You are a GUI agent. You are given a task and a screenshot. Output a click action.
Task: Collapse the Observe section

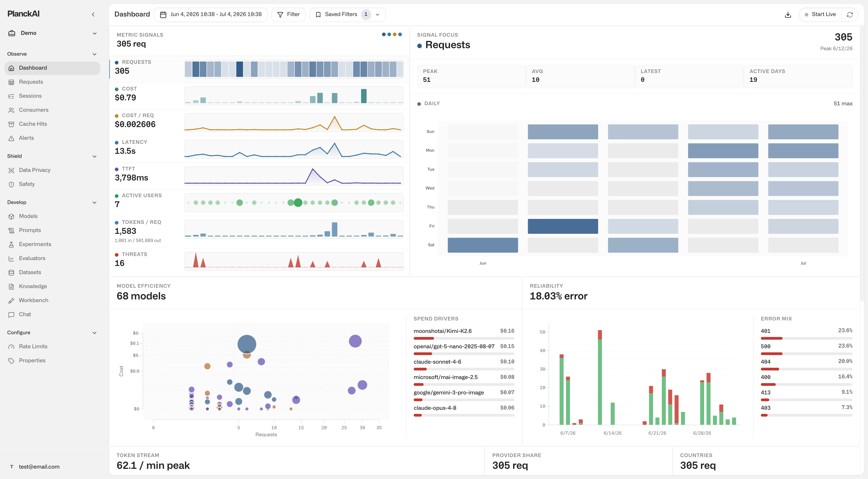click(95, 54)
